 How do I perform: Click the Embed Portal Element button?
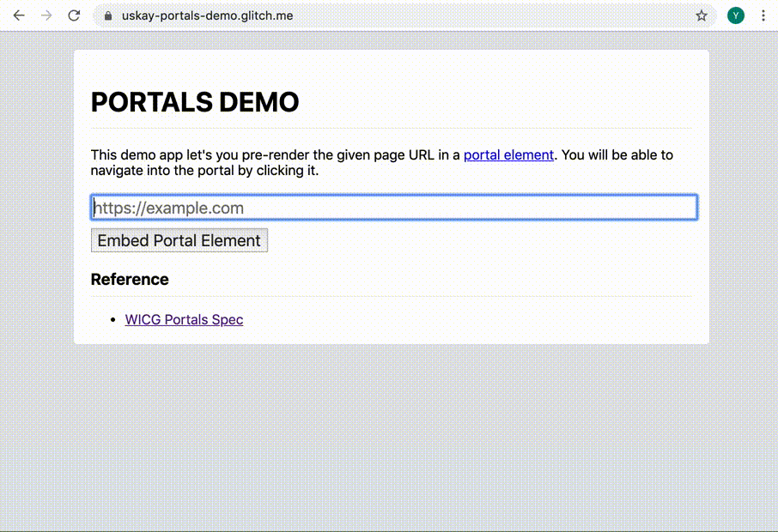pyautogui.click(x=179, y=240)
